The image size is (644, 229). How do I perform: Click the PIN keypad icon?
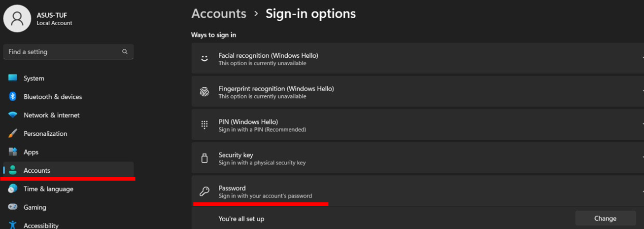coord(204,125)
